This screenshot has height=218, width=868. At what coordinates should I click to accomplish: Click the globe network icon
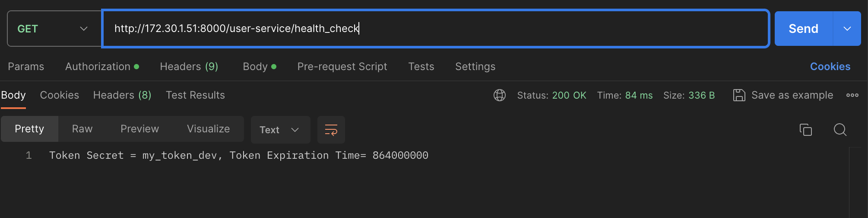coord(500,95)
